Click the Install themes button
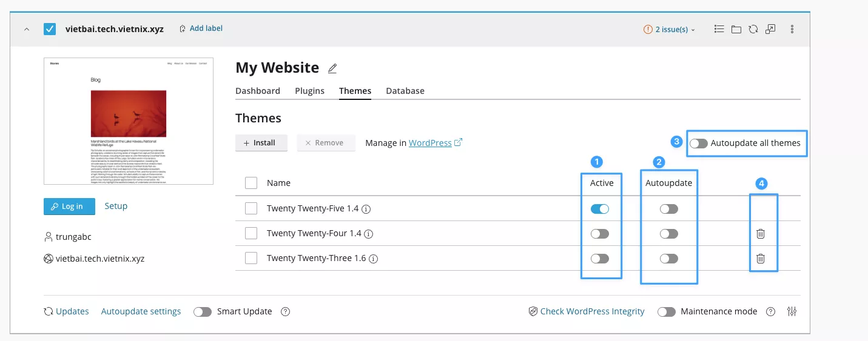The image size is (868, 341). pyautogui.click(x=261, y=143)
